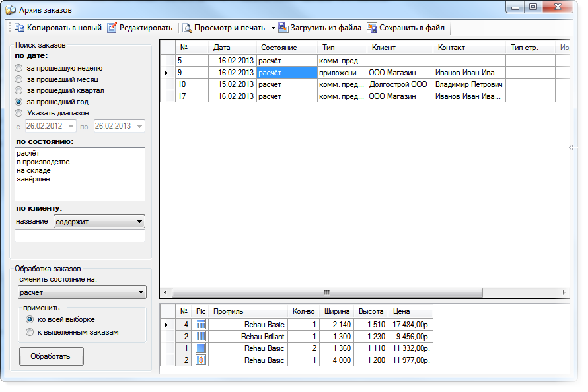Click Владимир Петрович contact cell

(469, 84)
